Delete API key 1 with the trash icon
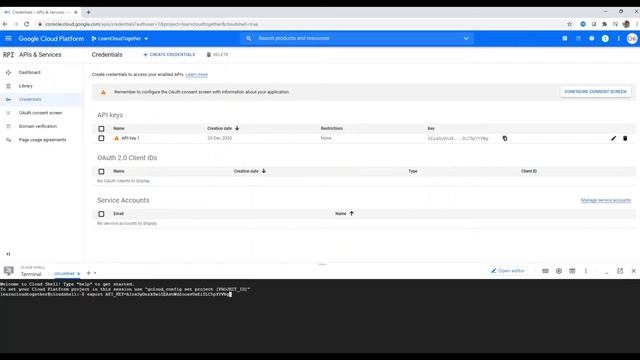640x360 pixels. tap(625, 138)
